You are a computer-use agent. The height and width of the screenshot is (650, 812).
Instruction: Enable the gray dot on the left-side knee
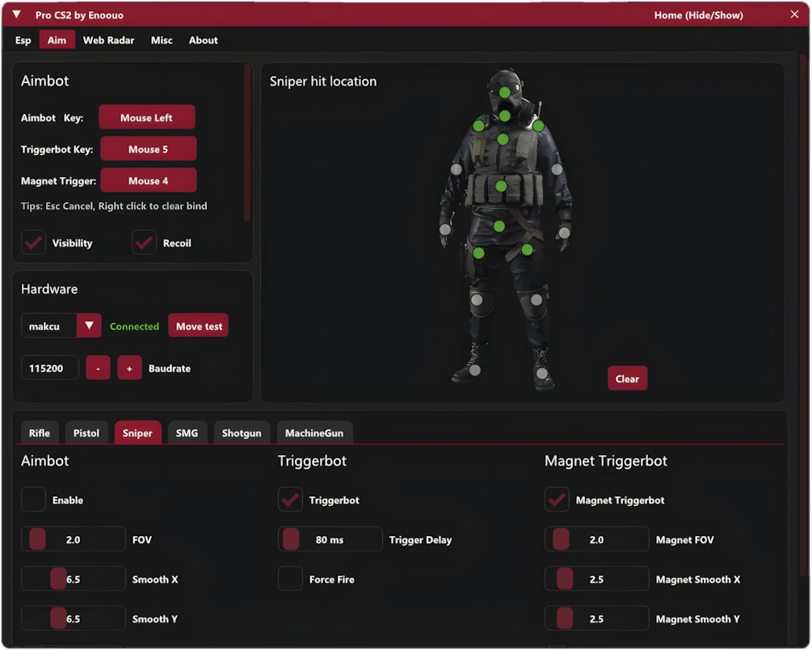click(x=477, y=300)
